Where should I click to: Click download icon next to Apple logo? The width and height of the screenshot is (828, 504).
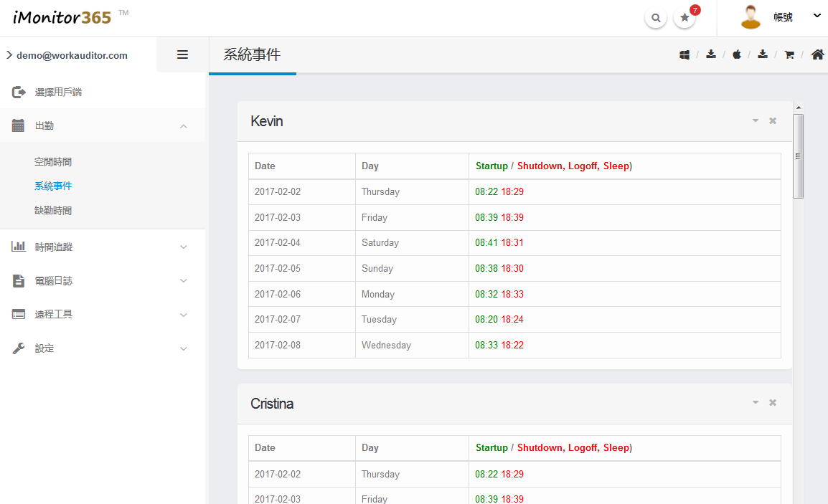coord(763,54)
